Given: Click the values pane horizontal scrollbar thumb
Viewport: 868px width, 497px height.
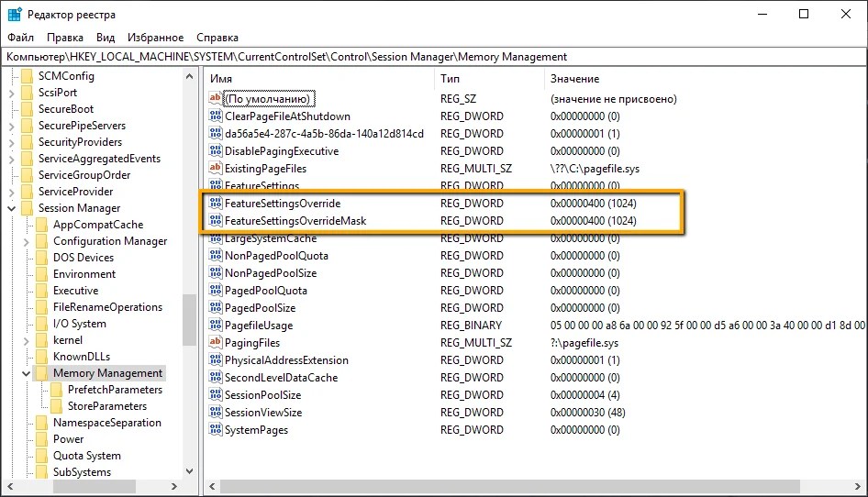Looking at the screenshot, I should pos(510,487).
